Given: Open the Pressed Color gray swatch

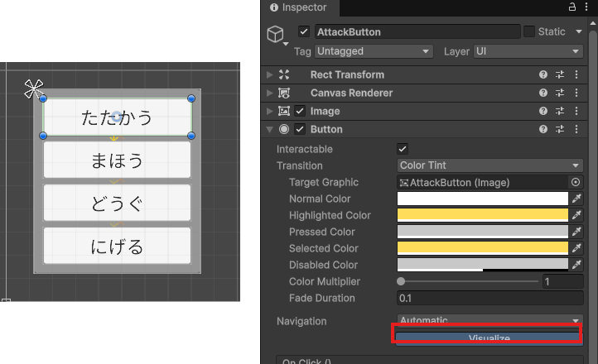Looking at the screenshot, I should tap(482, 232).
